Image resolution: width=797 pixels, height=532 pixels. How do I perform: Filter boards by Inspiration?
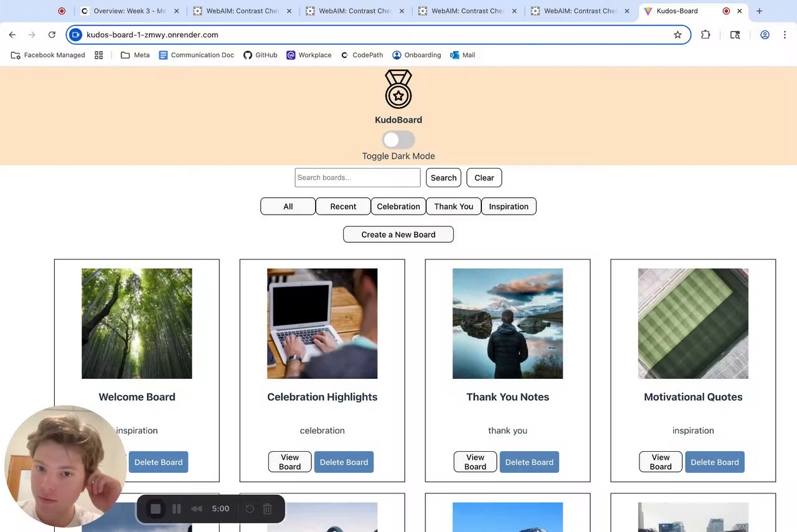click(x=509, y=206)
